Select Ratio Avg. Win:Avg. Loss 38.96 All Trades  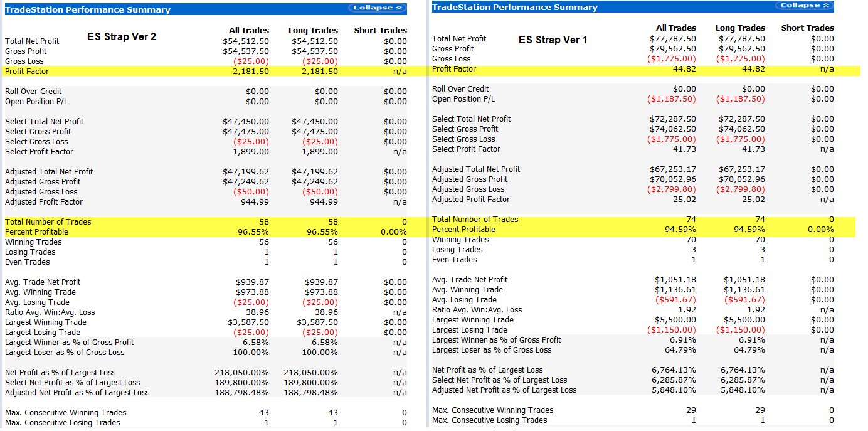[x=258, y=312]
